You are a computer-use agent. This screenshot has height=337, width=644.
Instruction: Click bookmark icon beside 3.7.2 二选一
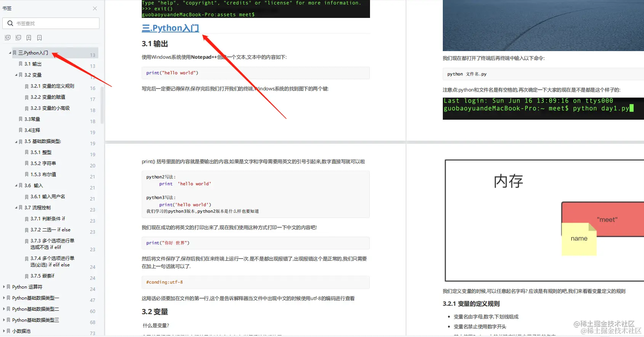tap(27, 230)
